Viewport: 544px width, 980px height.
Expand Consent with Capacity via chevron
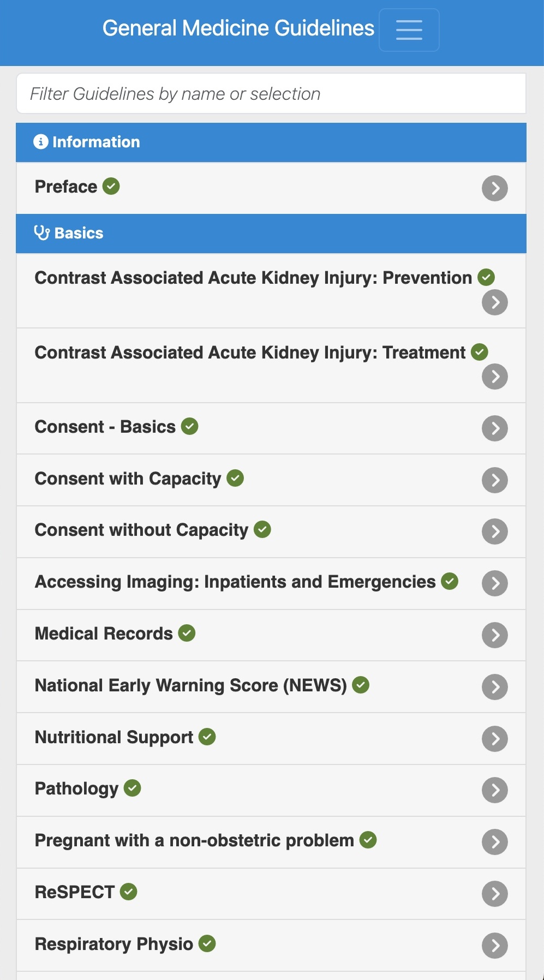495,480
